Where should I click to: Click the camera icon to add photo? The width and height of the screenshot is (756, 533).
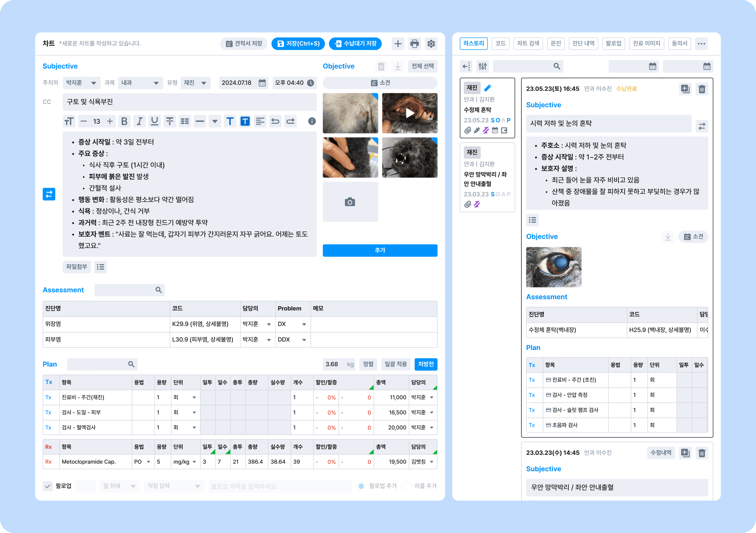[x=350, y=202]
